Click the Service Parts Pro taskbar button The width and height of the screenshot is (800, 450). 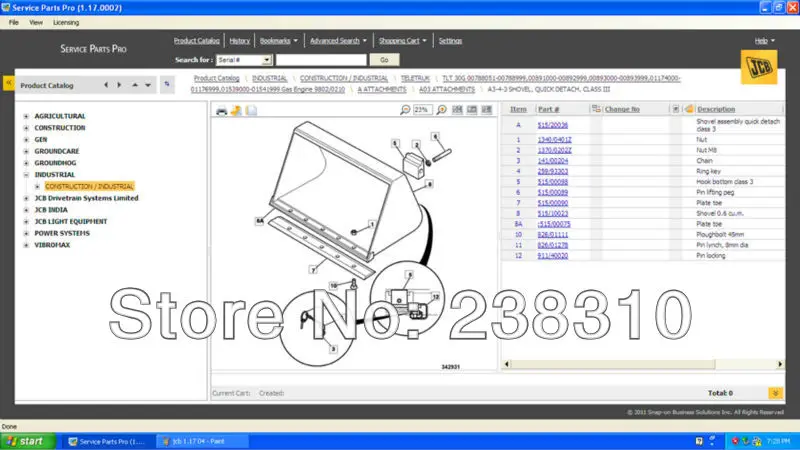click(108, 441)
